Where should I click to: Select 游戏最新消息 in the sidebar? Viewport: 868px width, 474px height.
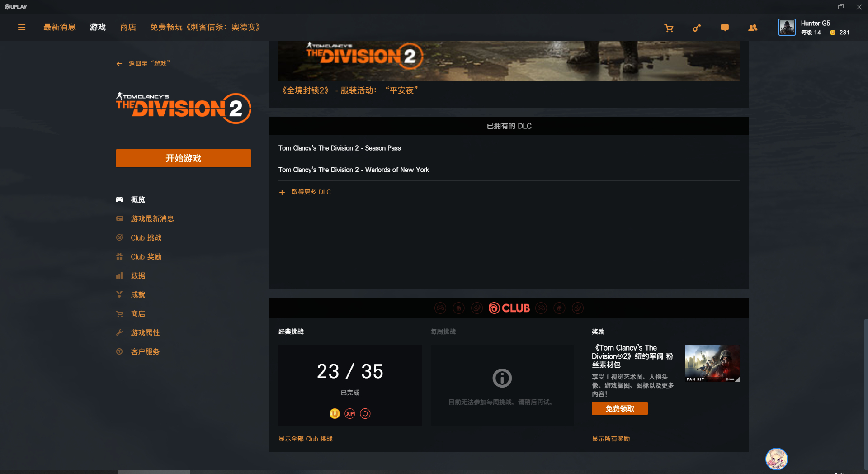[152, 218]
